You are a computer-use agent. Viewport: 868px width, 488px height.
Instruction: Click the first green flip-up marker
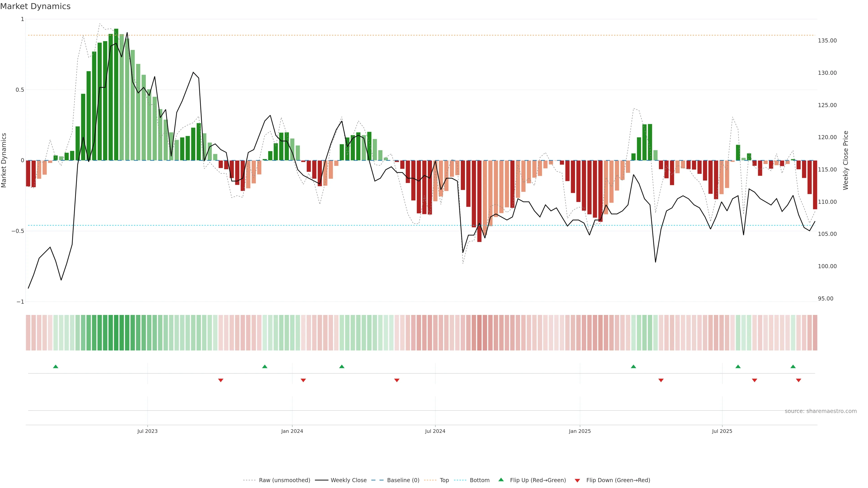pos(56,366)
